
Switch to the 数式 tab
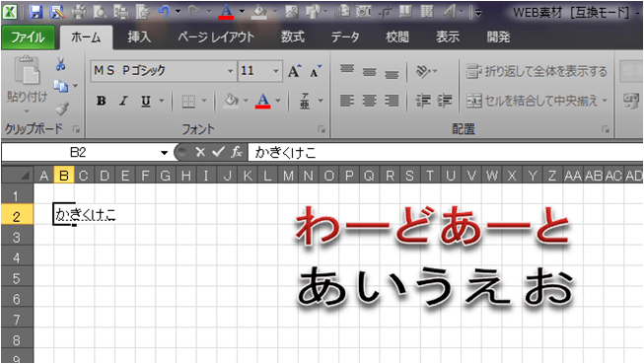pos(293,37)
